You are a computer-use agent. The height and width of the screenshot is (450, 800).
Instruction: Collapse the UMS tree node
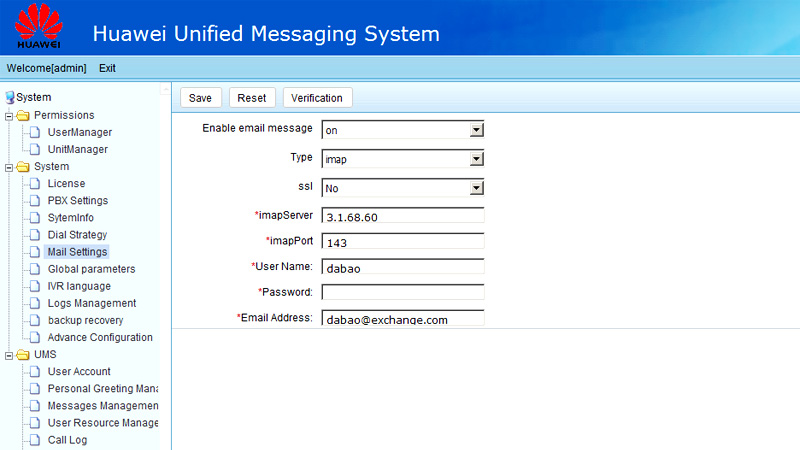coord(9,356)
